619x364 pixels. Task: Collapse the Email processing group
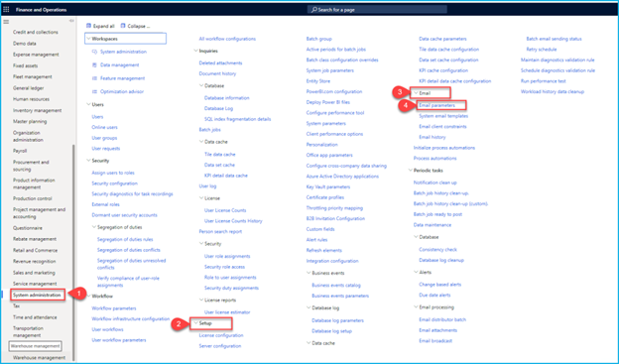[x=416, y=307]
